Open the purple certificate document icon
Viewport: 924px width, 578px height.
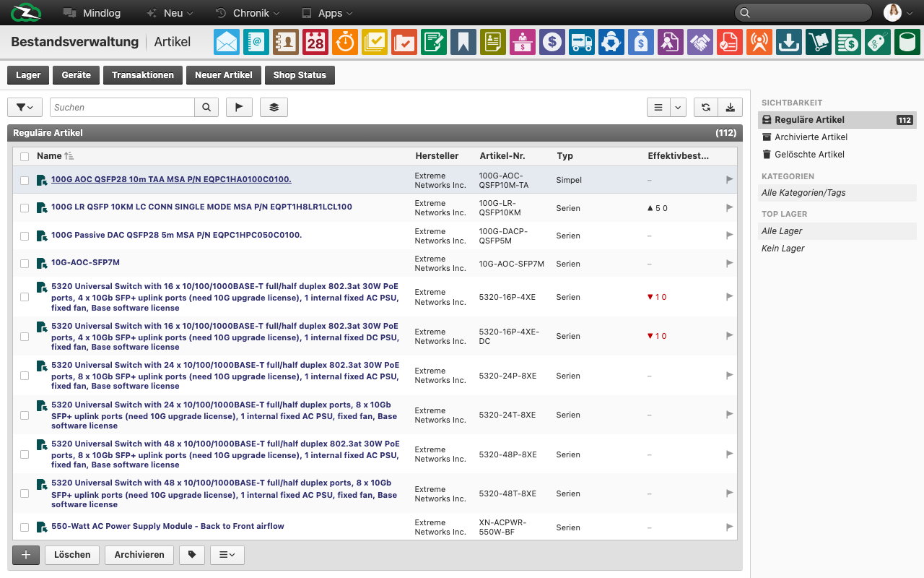tap(671, 42)
